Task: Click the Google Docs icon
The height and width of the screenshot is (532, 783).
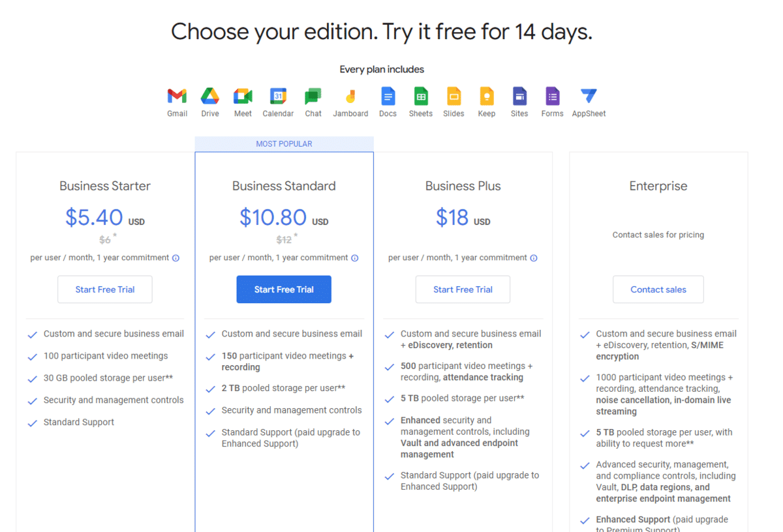Action: pyautogui.click(x=388, y=96)
